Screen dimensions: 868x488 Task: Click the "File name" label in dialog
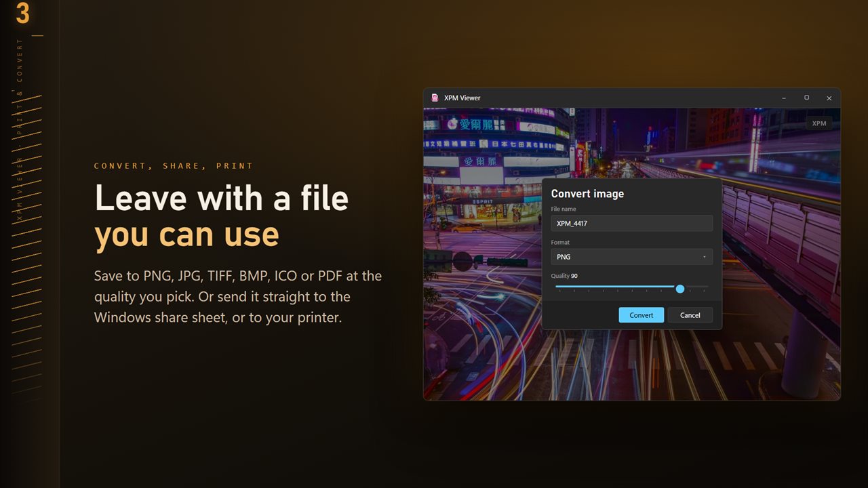564,209
